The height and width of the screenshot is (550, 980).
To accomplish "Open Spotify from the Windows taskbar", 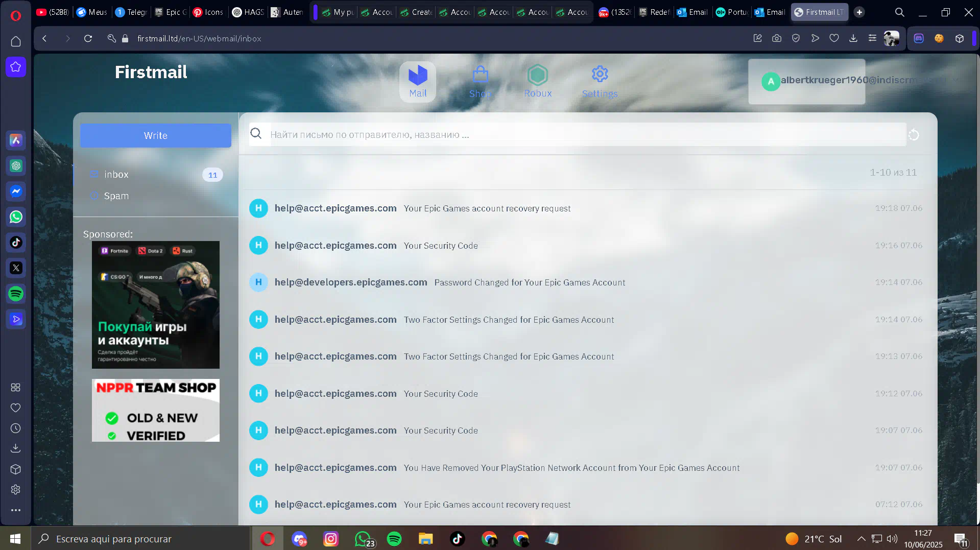I will coord(394,539).
